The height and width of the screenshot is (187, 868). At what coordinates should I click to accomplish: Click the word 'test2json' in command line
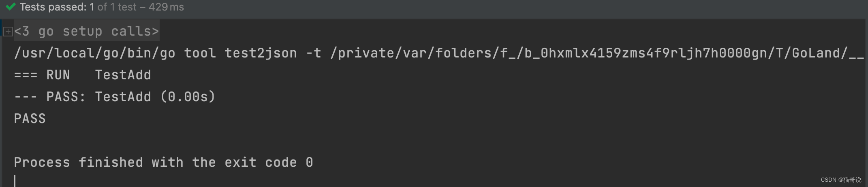(x=261, y=53)
